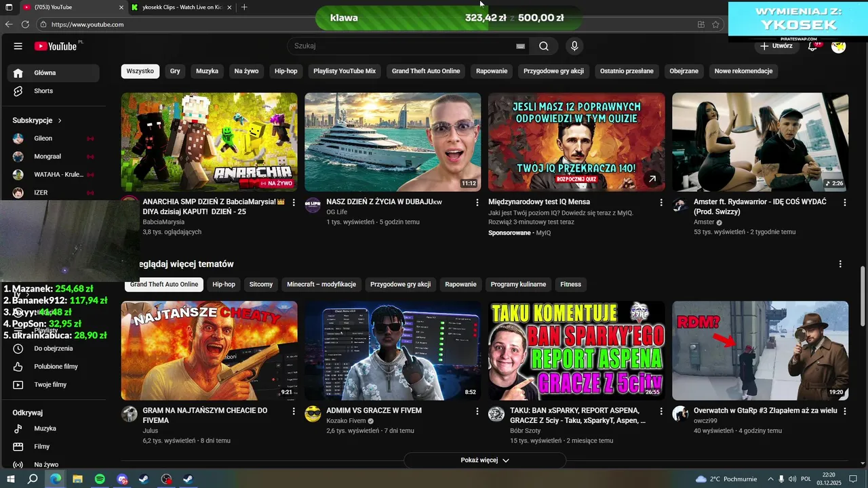This screenshot has height=488, width=868.
Task: Open the Amster channel name link
Action: pos(704,222)
